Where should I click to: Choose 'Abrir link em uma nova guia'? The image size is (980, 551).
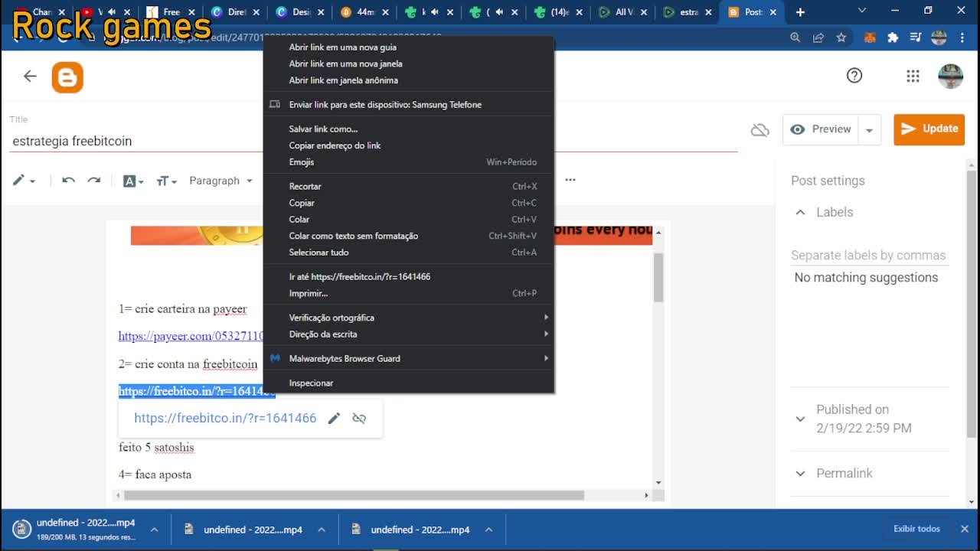(408, 47)
